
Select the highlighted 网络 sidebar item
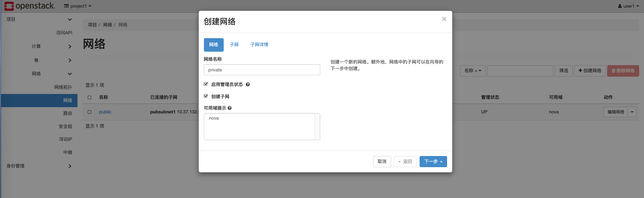(x=39, y=101)
